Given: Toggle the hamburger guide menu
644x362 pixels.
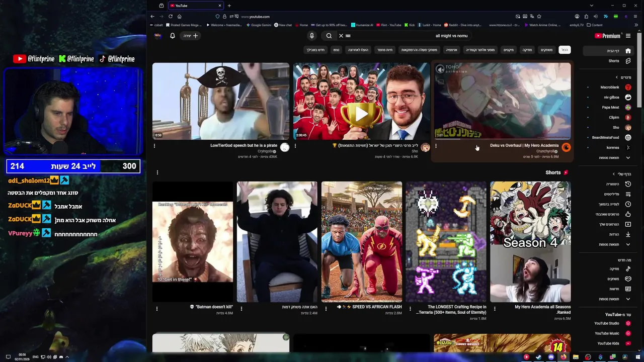Looking at the screenshot, I should pyautogui.click(x=628, y=36).
